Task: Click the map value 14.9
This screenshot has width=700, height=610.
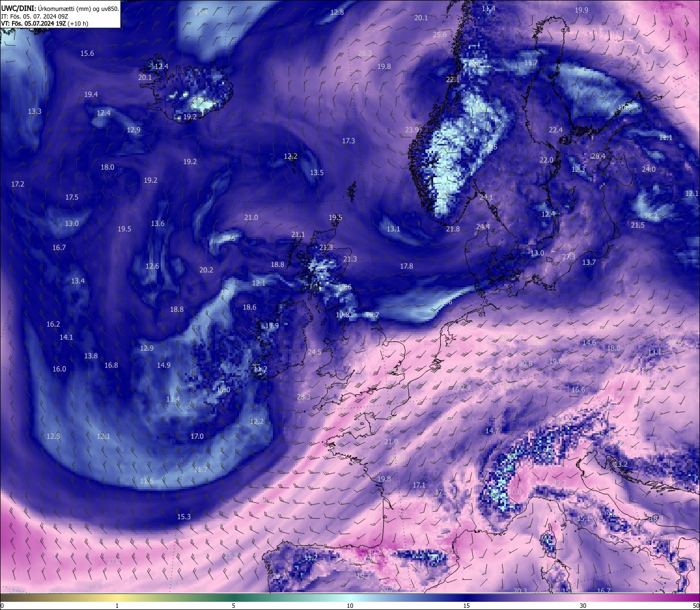Action: point(164,365)
